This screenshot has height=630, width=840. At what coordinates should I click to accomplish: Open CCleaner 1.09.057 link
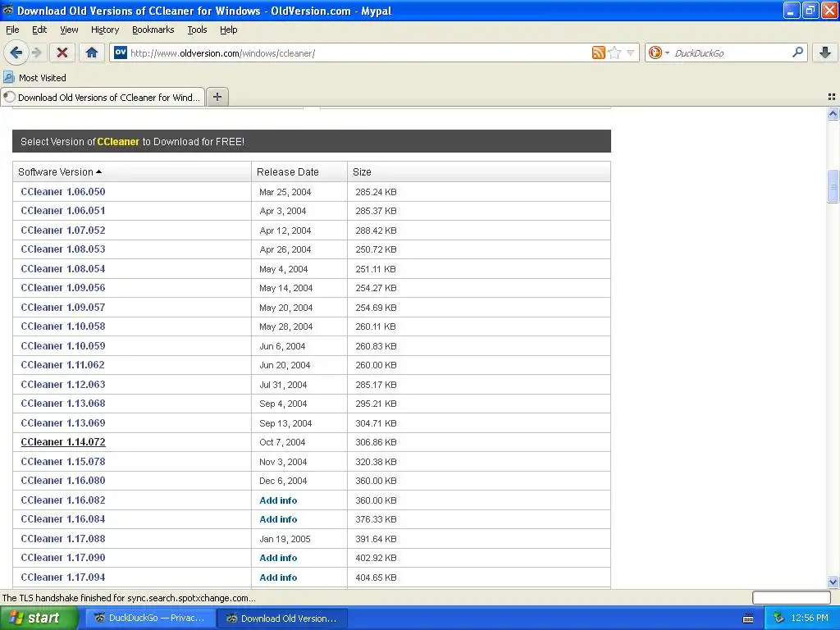(x=62, y=308)
